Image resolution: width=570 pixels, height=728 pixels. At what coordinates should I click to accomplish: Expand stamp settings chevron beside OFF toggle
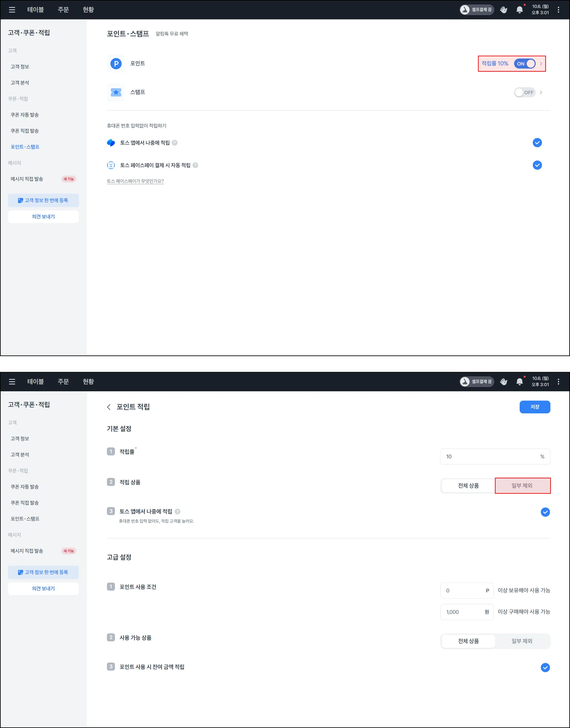[541, 92]
